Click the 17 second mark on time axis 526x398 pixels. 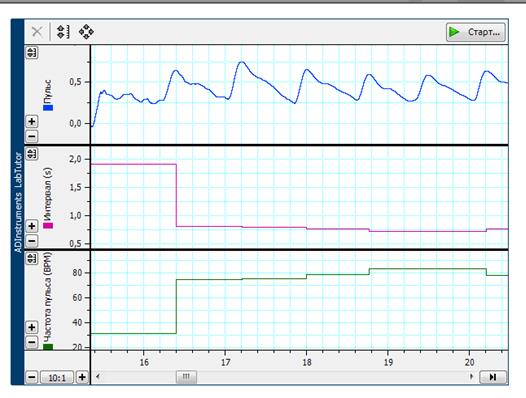click(x=225, y=362)
